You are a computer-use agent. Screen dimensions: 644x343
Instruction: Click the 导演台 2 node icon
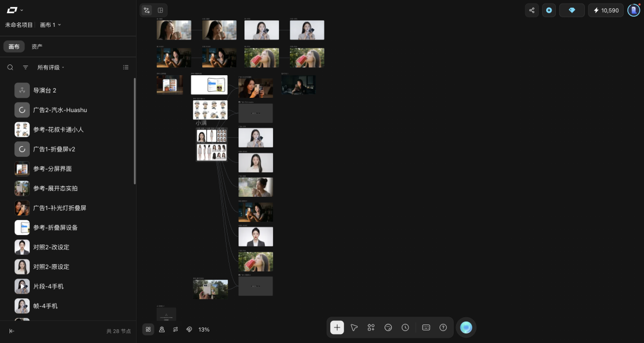pyautogui.click(x=22, y=90)
